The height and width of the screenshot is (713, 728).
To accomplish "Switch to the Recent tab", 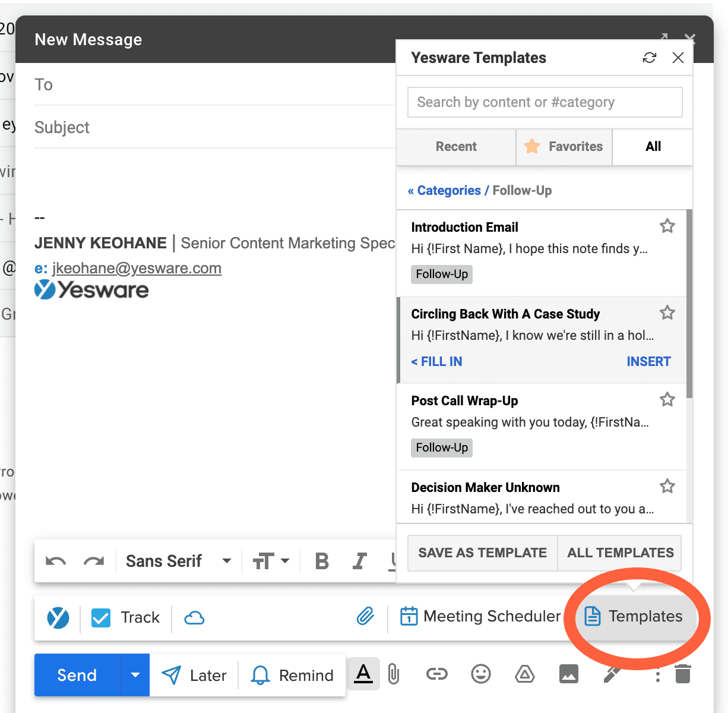I will pos(455,147).
